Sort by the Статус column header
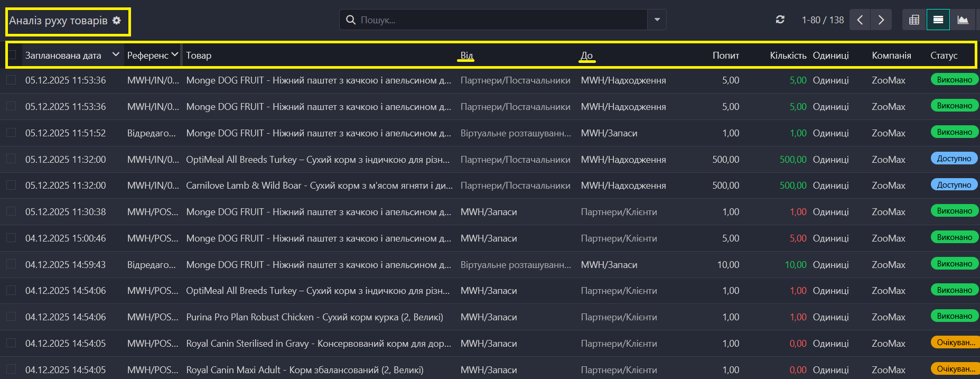Screen dimensions: 980x379 [944, 56]
